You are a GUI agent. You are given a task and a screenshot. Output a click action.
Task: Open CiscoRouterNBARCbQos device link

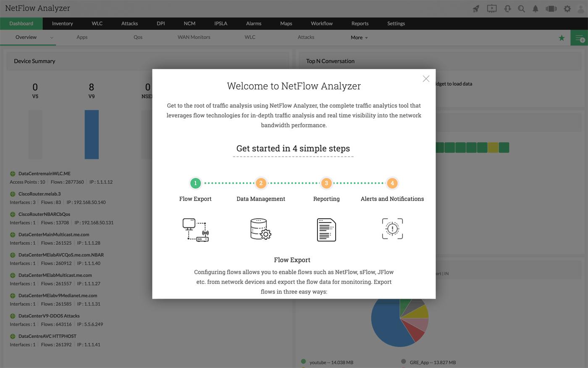coord(44,214)
